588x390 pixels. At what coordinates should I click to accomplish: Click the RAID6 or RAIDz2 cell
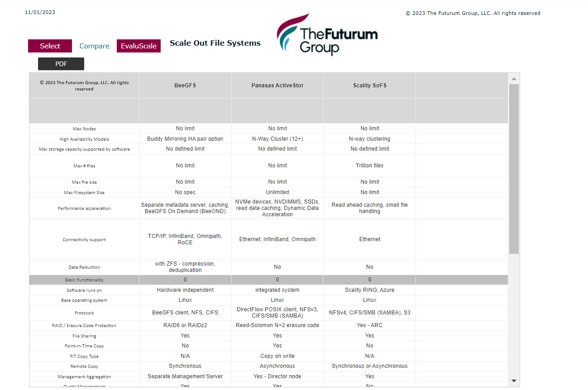tap(185, 325)
